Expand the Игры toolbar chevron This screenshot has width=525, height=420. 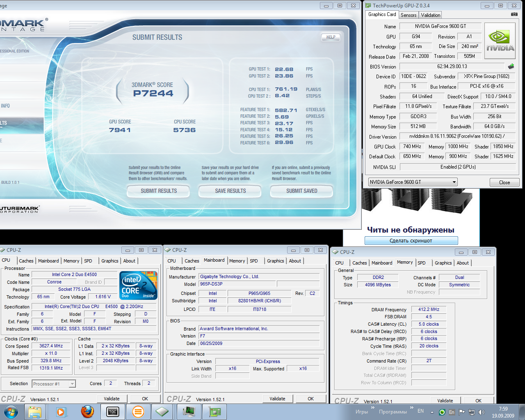372,408
